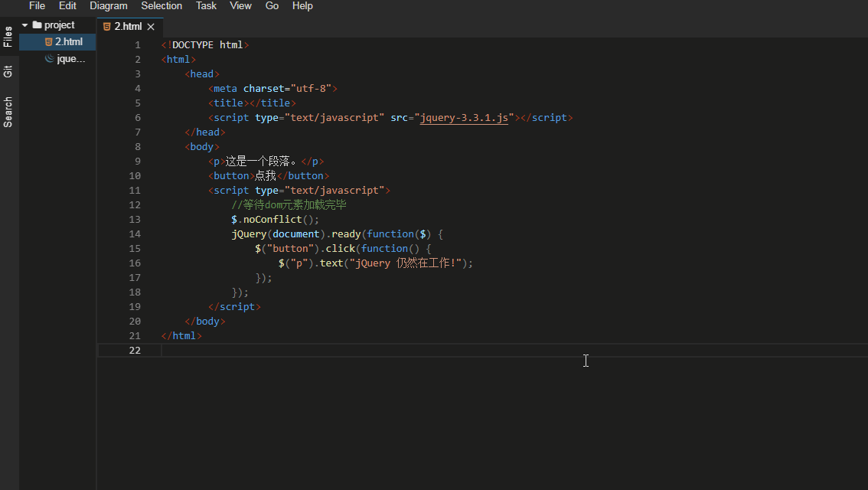Screen dimensions: 868x490
Task: Switch to the Files sidebar panel
Action: point(8,37)
